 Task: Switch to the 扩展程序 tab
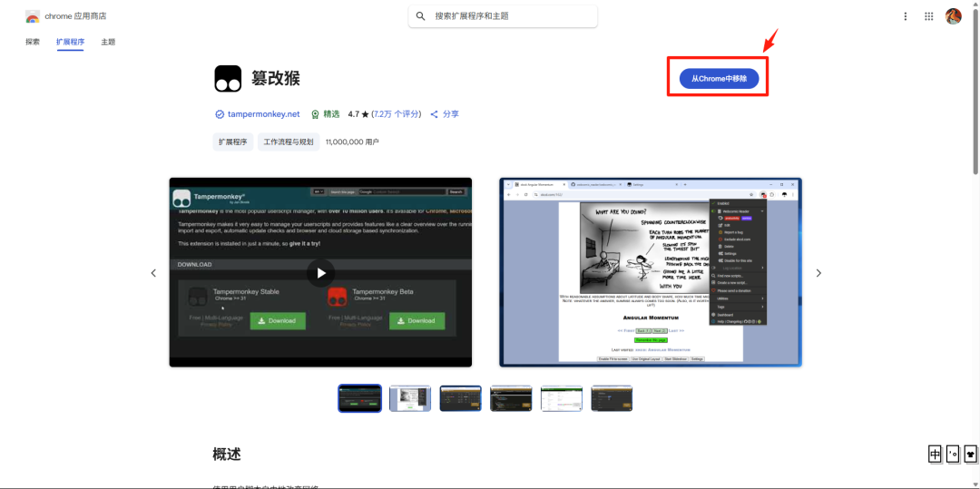70,42
